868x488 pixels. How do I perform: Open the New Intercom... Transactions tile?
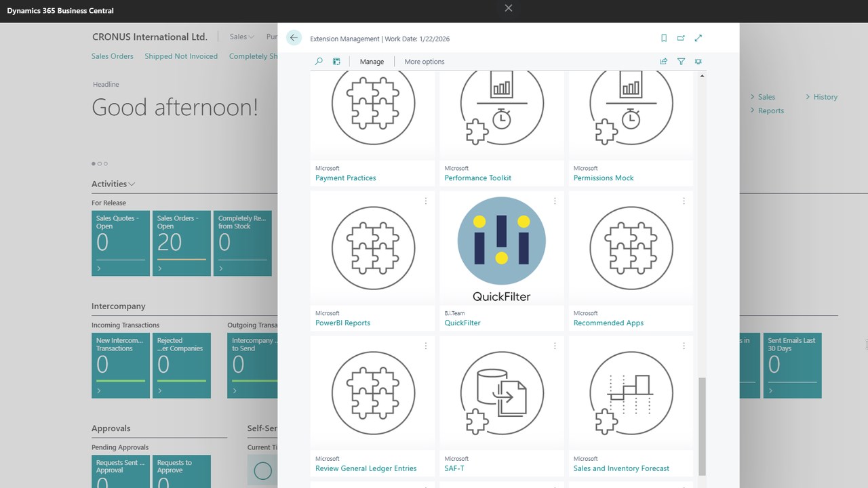tap(121, 365)
